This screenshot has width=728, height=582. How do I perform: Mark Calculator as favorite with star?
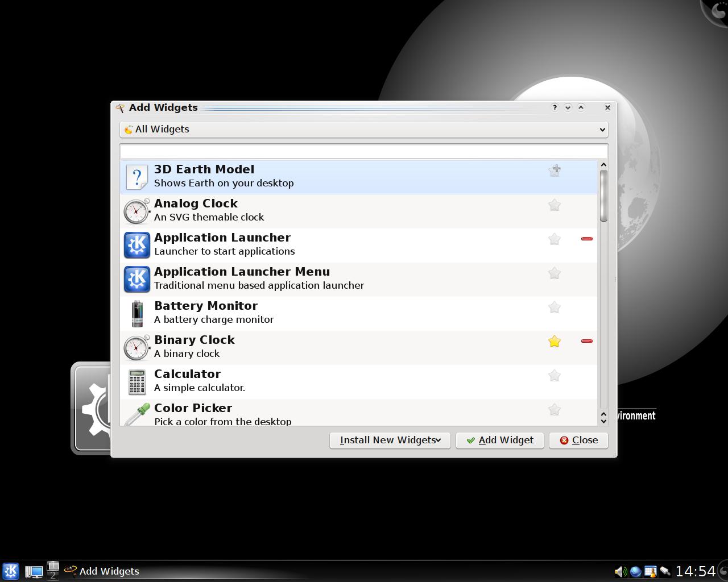click(x=554, y=376)
